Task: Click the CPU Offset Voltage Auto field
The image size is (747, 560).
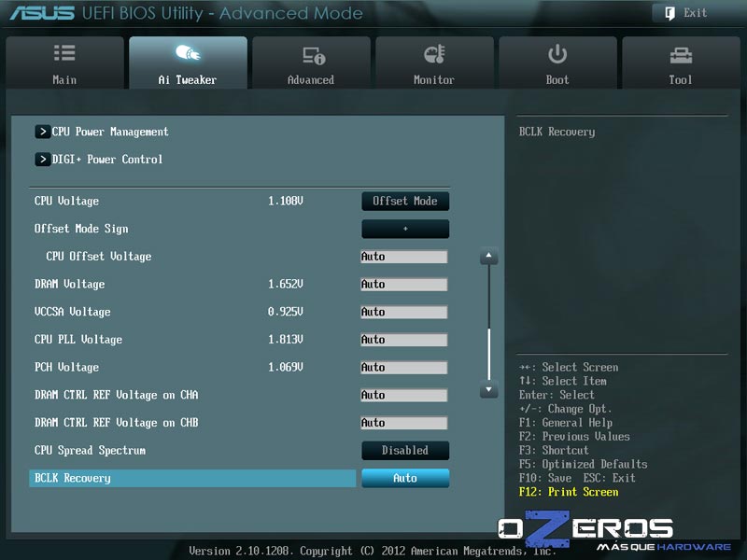Action: click(x=404, y=257)
